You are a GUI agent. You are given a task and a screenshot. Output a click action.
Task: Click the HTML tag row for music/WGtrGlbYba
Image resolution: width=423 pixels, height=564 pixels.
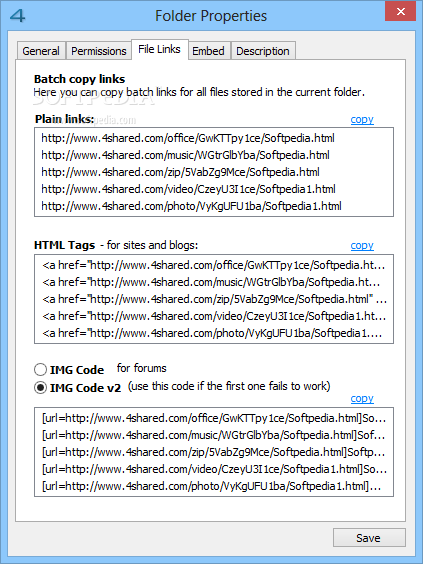(211, 282)
